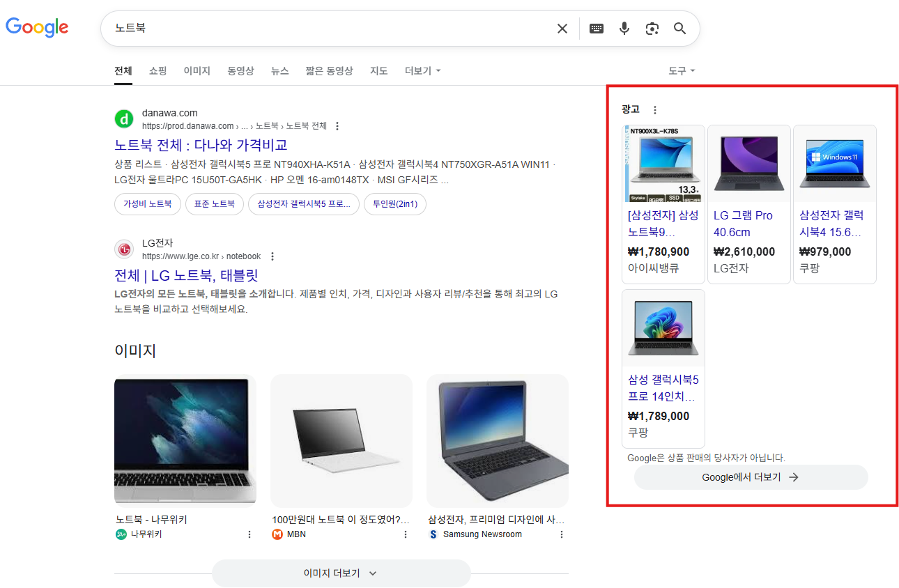The width and height of the screenshot is (899, 588).
Task: Select the 가성비 노트북 chip
Action: point(148,204)
